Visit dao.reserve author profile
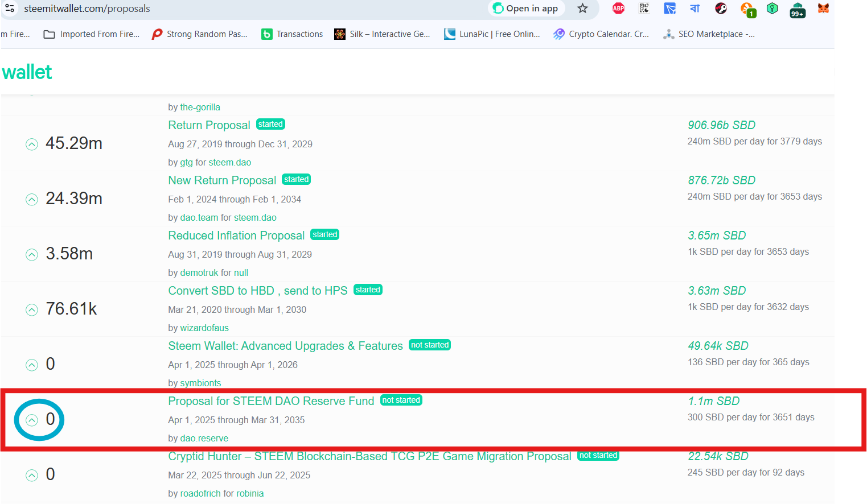 coord(204,438)
